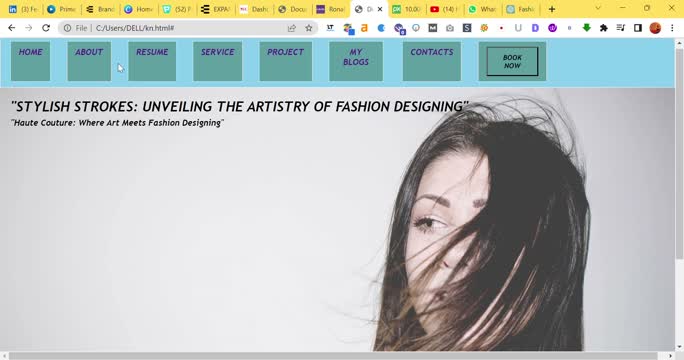The height and width of the screenshot is (360, 684).
Task: View site information icon next to File
Action: pyautogui.click(x=67, y=28)
